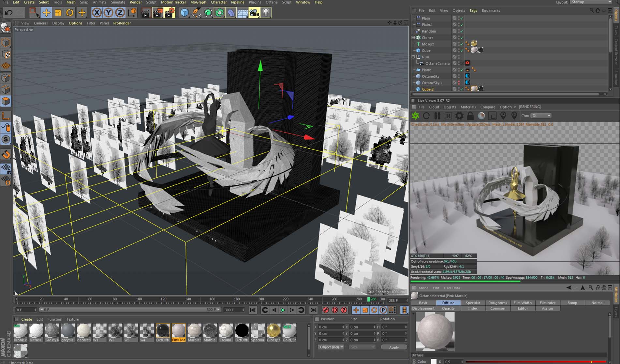Image resolution: width=620 pixels, height=364 pixels.
Task: Select the Move tool in top toolbar
Action: click(x=46, y=13)
